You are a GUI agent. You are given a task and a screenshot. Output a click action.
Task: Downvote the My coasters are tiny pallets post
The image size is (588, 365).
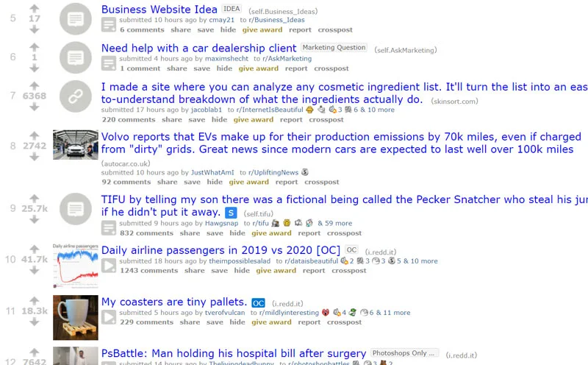pyautogui.click(x=34, y=322)
